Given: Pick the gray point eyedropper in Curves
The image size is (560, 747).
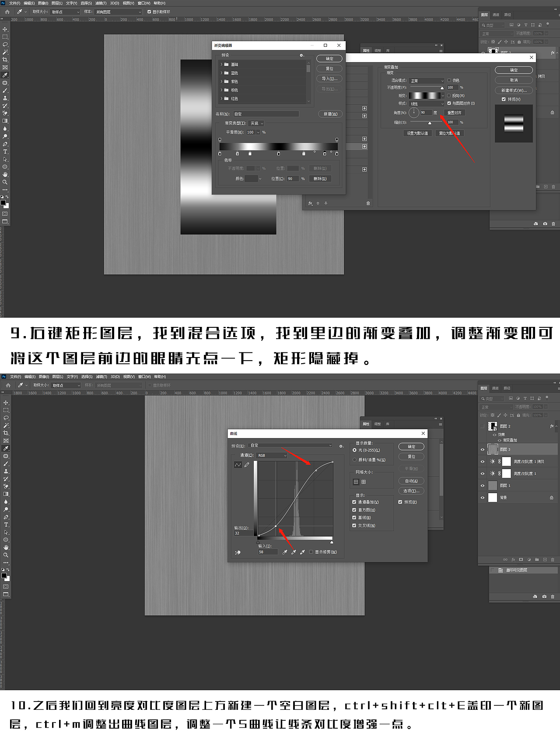Looking at the screenshot, I should 294,552.
